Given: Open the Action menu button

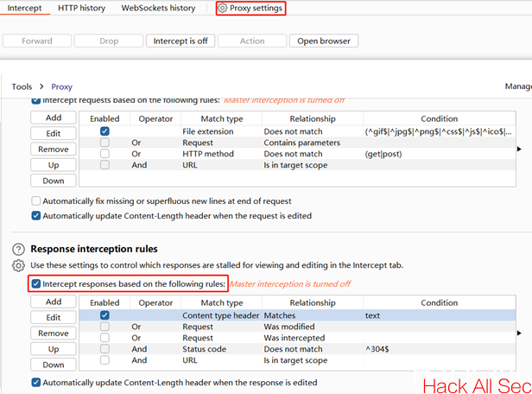Looking at the screenshot, I should pos(252,41).
